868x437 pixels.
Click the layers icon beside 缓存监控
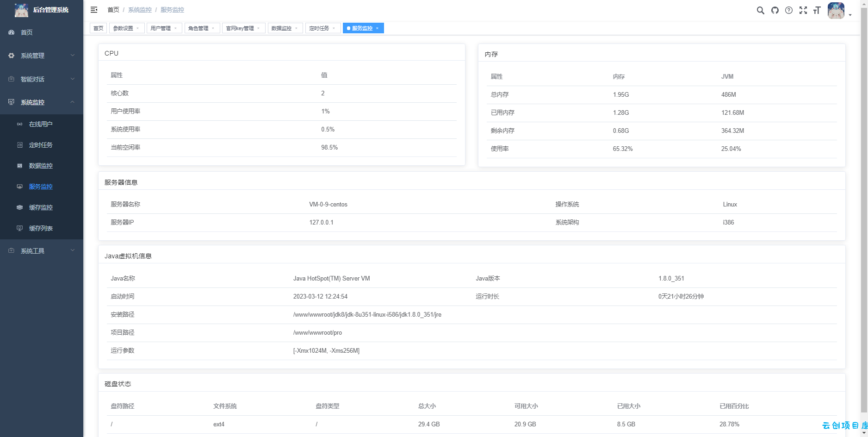point(19,207)
